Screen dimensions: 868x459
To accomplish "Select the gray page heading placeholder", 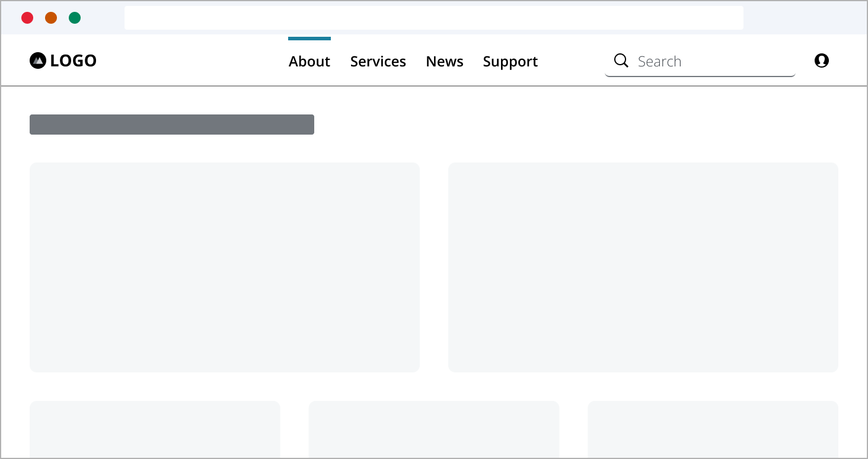I will [x=172, y=124].
